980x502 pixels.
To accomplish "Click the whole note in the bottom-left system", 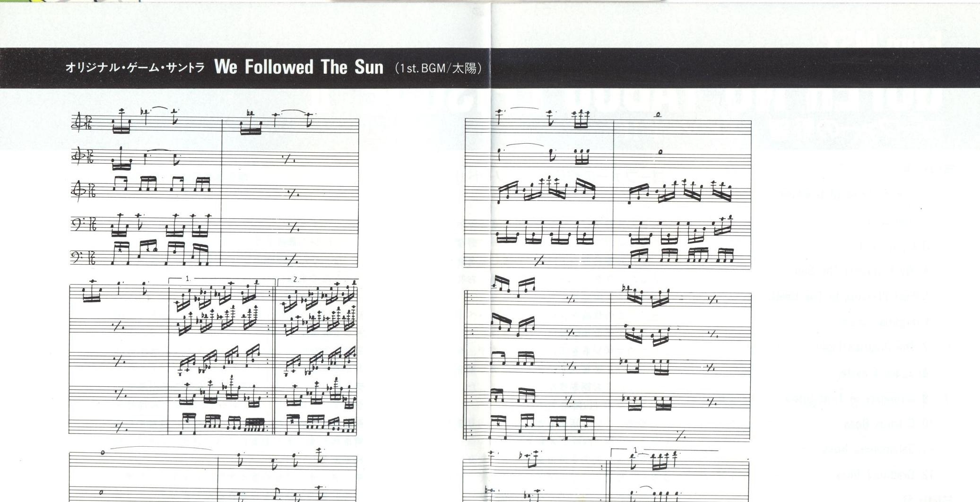I will (x=103, y=453).
